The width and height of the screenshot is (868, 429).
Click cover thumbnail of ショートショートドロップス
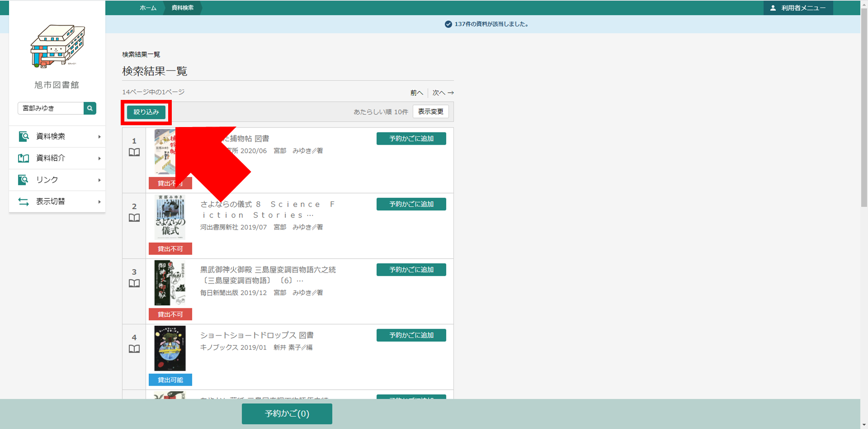click(x=170, y=349)
